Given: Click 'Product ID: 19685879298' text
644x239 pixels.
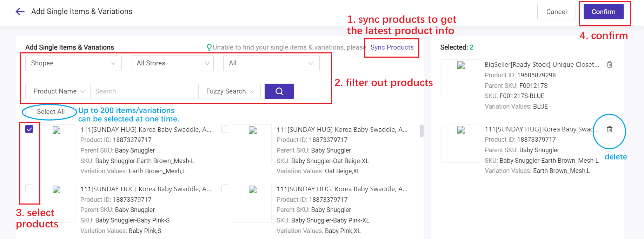Looking at the screenshot, I should tap(520, 75).
